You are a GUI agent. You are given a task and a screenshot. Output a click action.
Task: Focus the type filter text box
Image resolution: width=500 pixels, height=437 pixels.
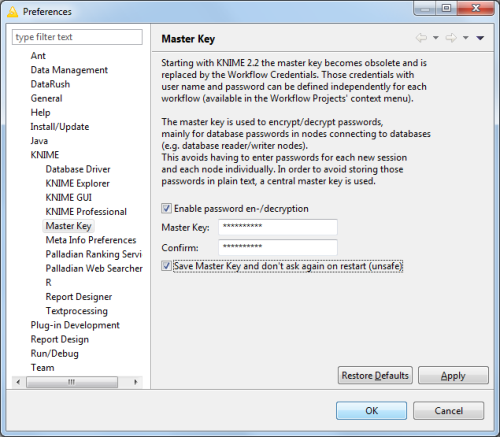coord(77,37)
